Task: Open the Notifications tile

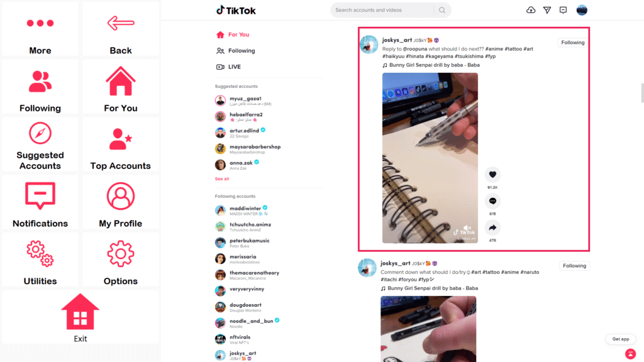Action: [40, 202]
